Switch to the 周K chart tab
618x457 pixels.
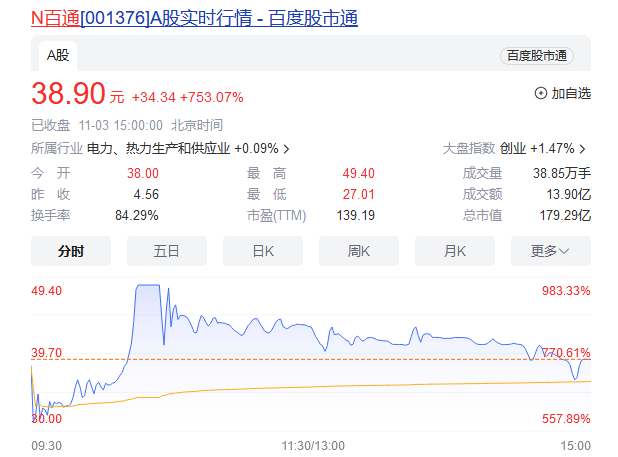pos(359,251)
